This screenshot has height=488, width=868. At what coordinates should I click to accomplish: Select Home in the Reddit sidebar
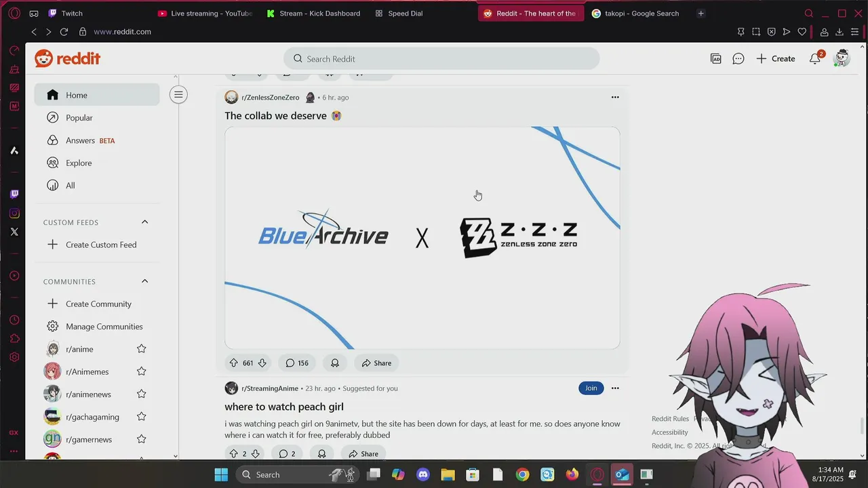(97, 95)
